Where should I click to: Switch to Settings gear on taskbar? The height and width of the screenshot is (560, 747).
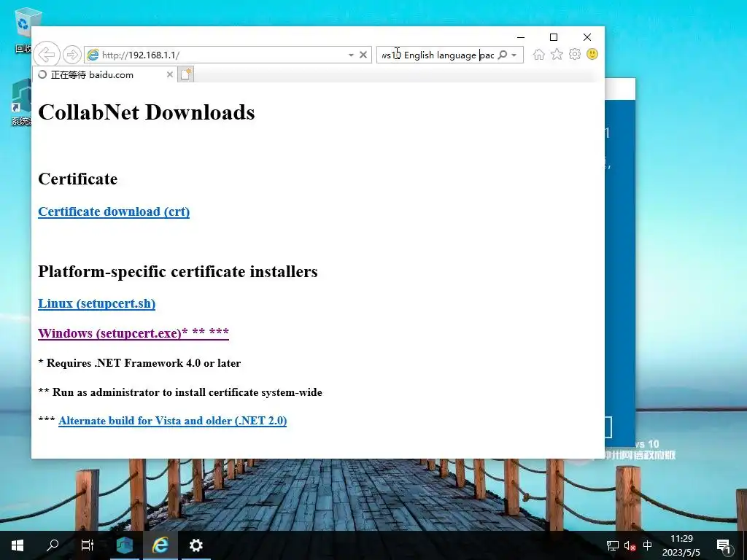pyautogui.click(x=196, y=545)
